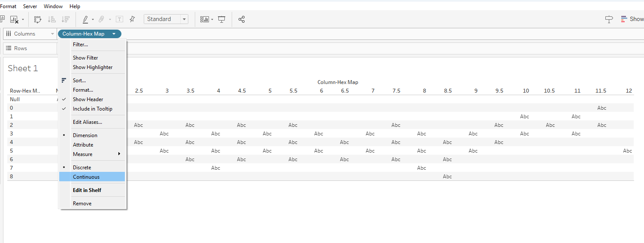Select the Discrete radio option
The image size is (644, 243).
(x=92, y=168)
